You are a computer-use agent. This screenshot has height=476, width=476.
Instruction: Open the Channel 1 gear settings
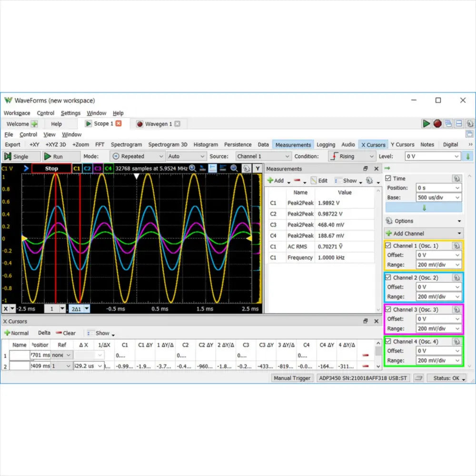[456, 246]
